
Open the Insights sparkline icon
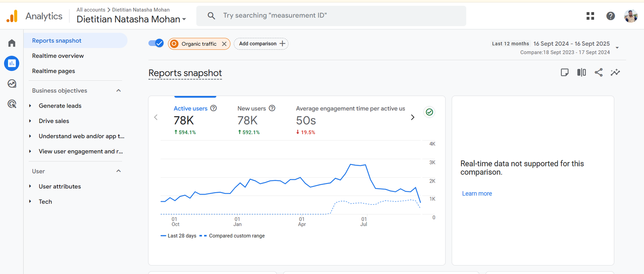pyautogui.click(x=615, y=73)
